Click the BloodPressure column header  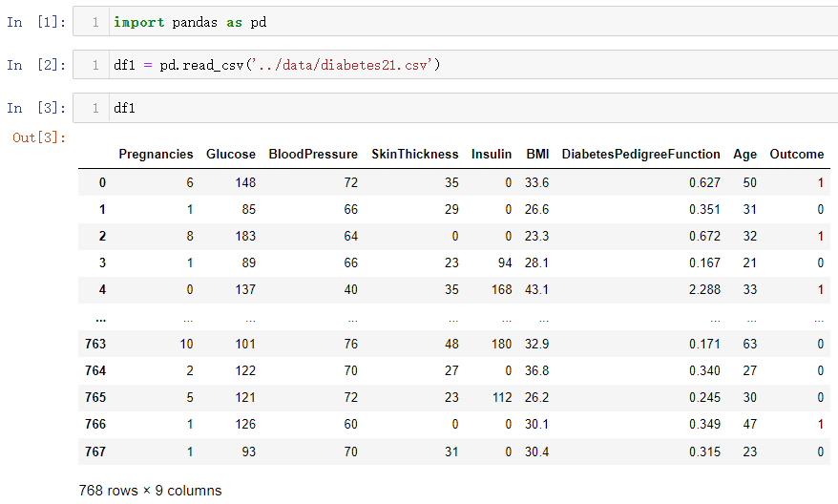click(313, 155)
